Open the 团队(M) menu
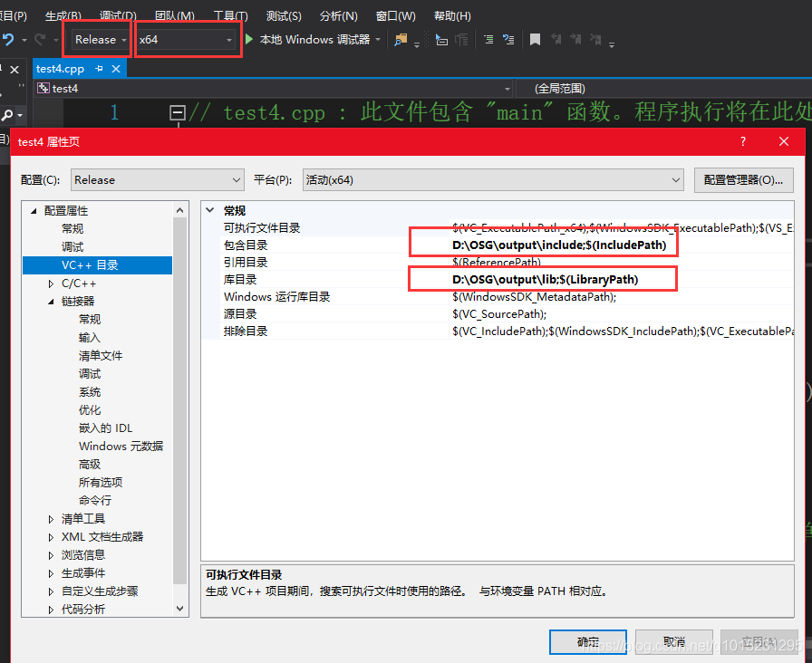 [175, 16]
